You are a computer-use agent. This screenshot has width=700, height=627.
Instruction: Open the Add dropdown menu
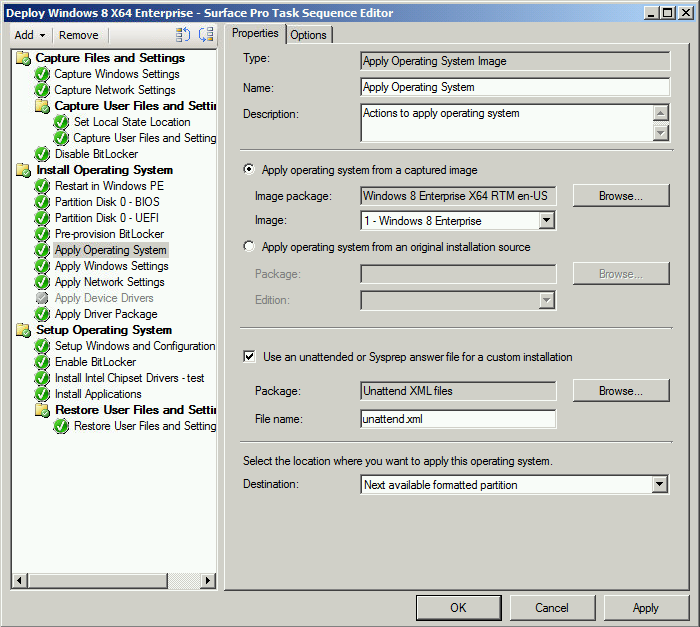(30, 35)
